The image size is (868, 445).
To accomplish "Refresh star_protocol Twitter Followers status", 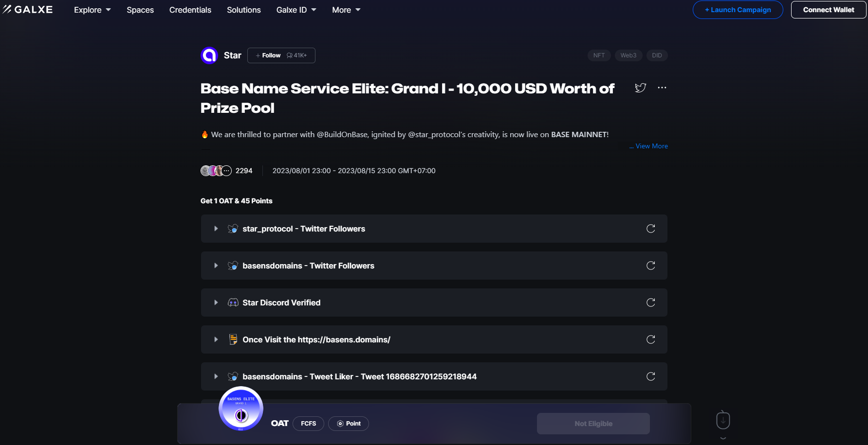I will [x=651, y=229].
